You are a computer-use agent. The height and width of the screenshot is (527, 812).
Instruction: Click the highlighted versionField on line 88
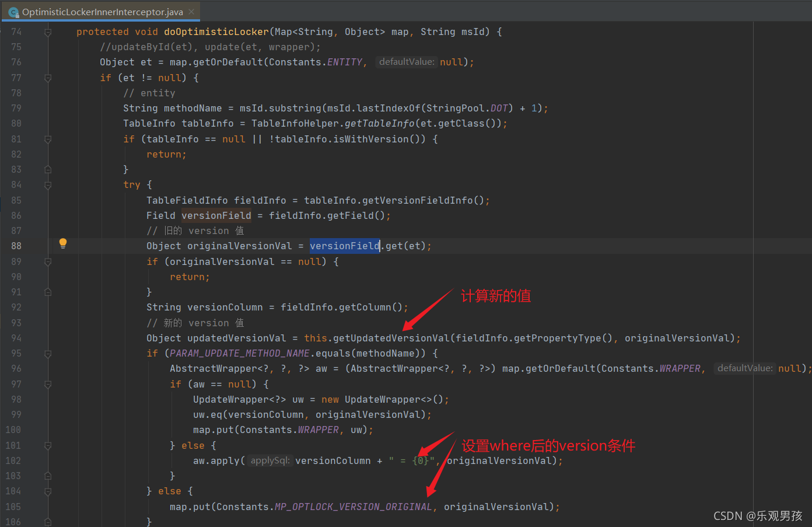(345, 246)
